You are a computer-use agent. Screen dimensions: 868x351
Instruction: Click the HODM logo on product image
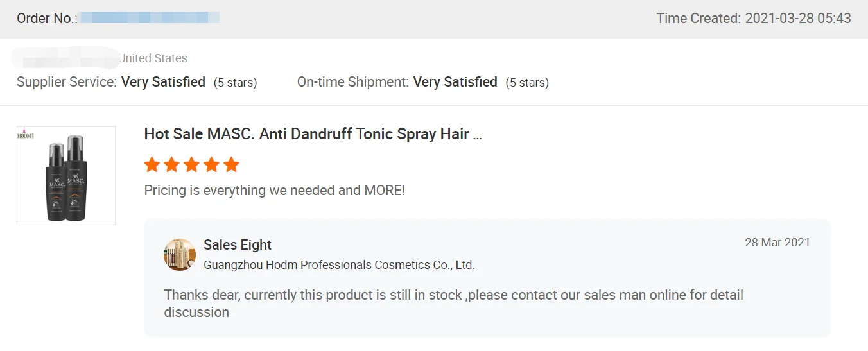[x=25, y=136]
